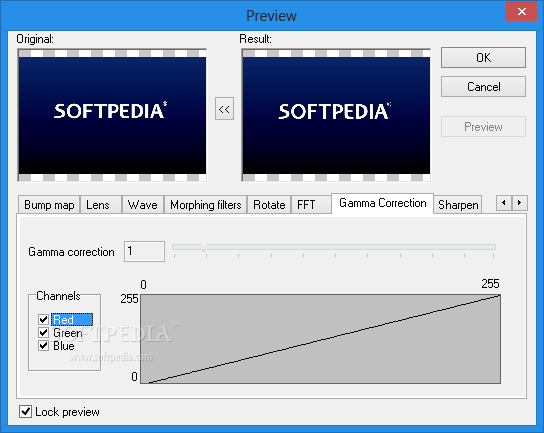Click the Gamma correction label text

(x=71, y=252)
